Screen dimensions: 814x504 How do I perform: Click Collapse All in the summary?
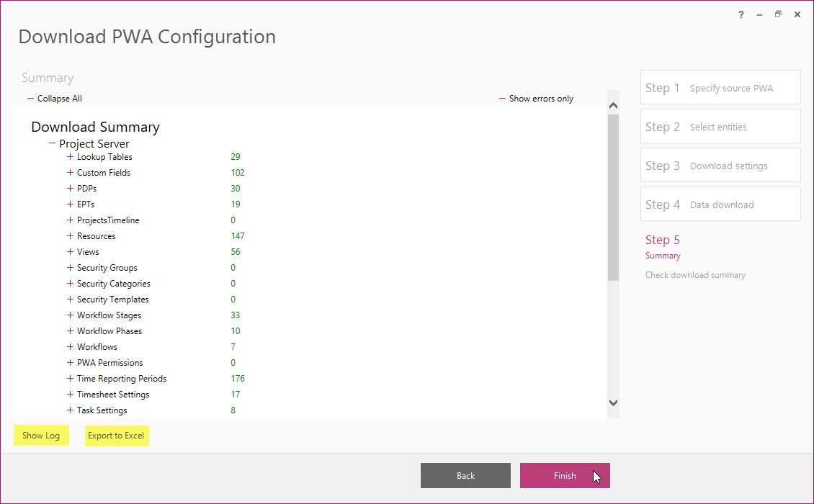click(55, 98)
